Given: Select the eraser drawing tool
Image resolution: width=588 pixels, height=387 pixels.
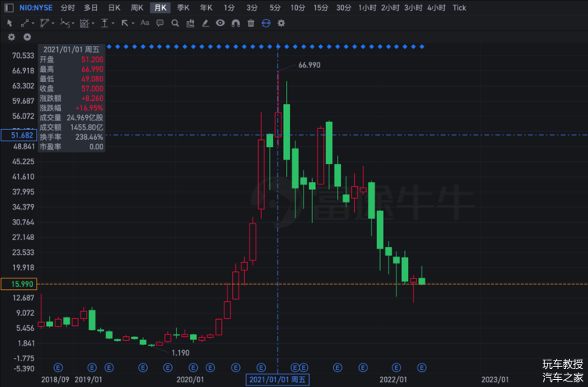Looking at the screenshot, I should (205, 23).
